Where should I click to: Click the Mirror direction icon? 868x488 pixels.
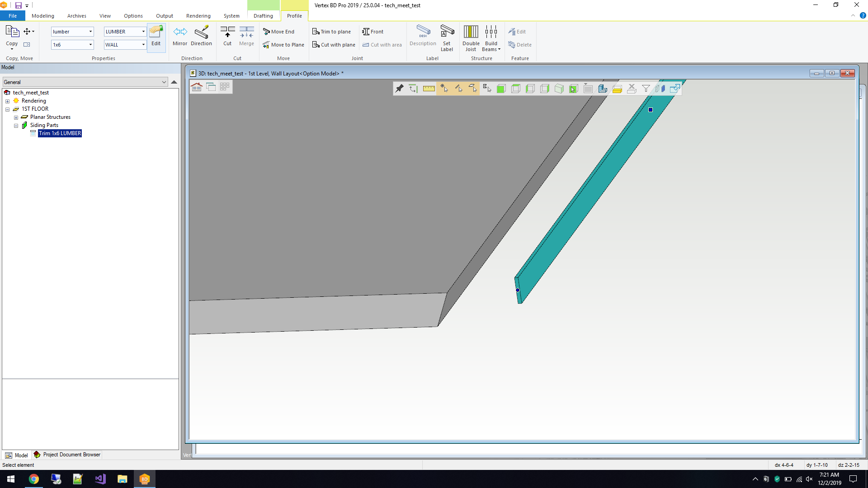point(180,36)
